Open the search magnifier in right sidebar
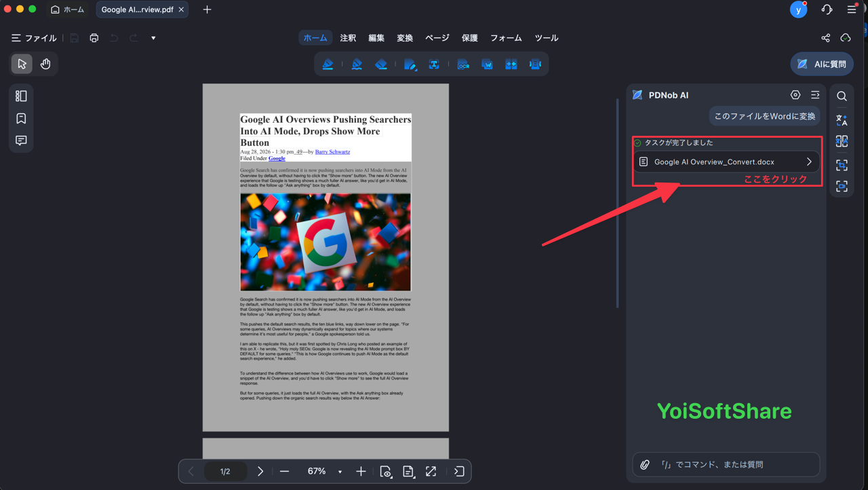Viewport: 868px width, 490px height. tap(842, 96)
